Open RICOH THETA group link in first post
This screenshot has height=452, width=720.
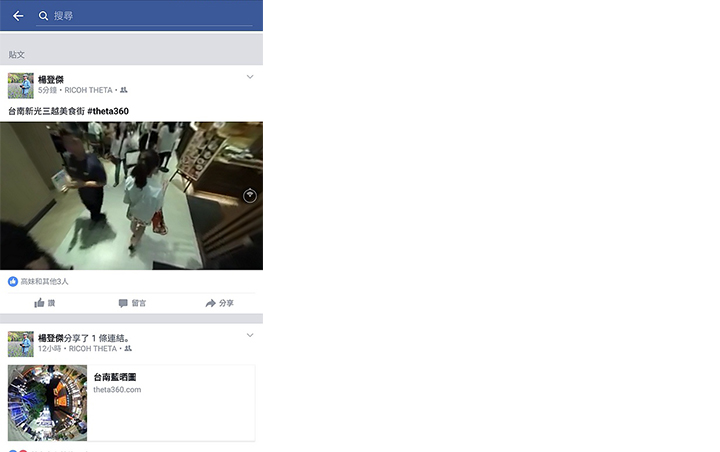click(88, 90)
